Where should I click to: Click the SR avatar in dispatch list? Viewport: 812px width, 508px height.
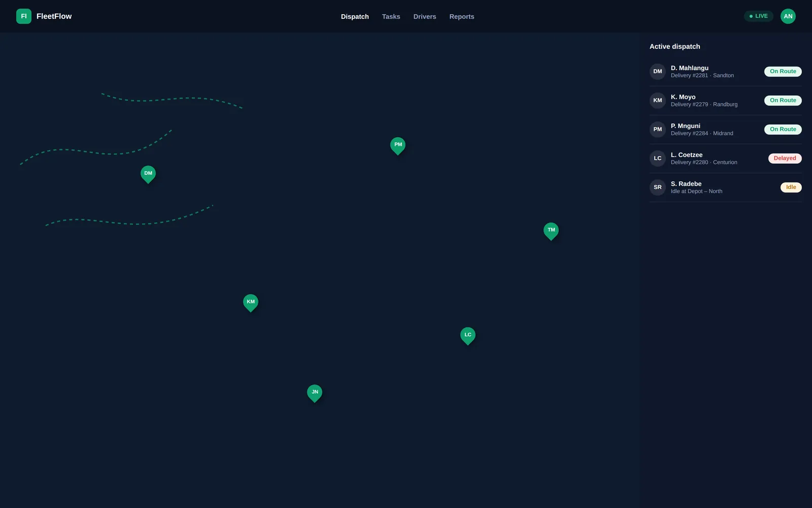(x=658, y=187)
